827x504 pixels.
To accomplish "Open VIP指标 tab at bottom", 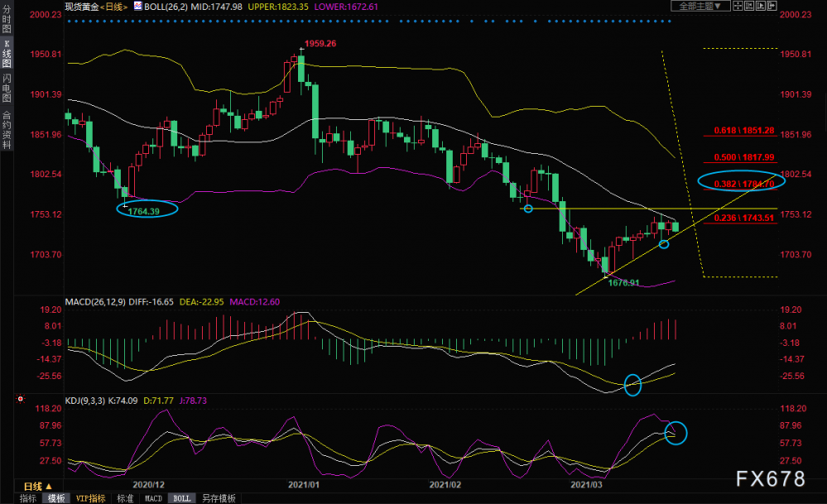I will (91, 498).
